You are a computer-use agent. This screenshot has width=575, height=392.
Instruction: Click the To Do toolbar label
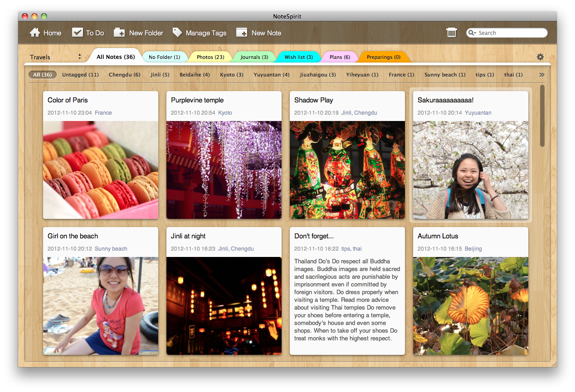click(95, 33)
